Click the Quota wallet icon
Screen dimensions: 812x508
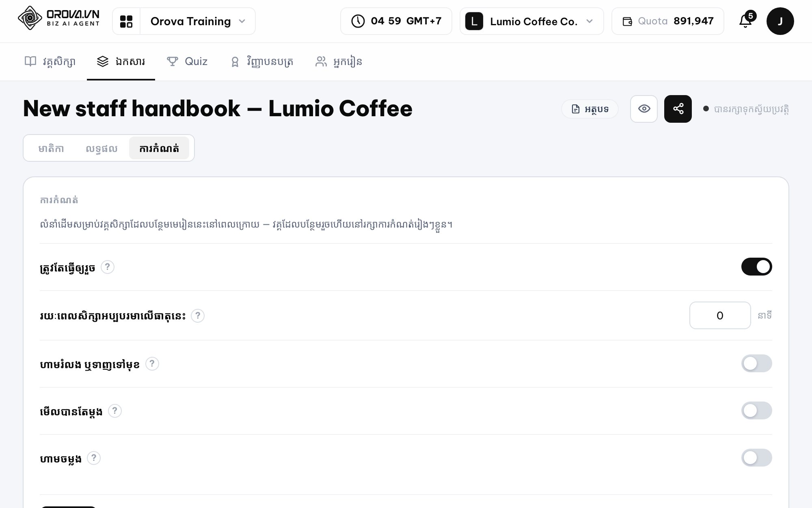coord(627,21)
